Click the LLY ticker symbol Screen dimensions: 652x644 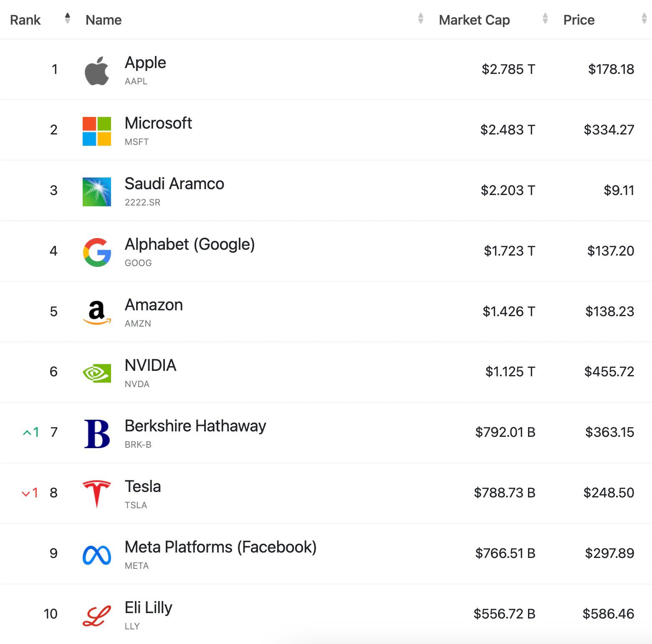pyautogui.click(x=132, y=626)
